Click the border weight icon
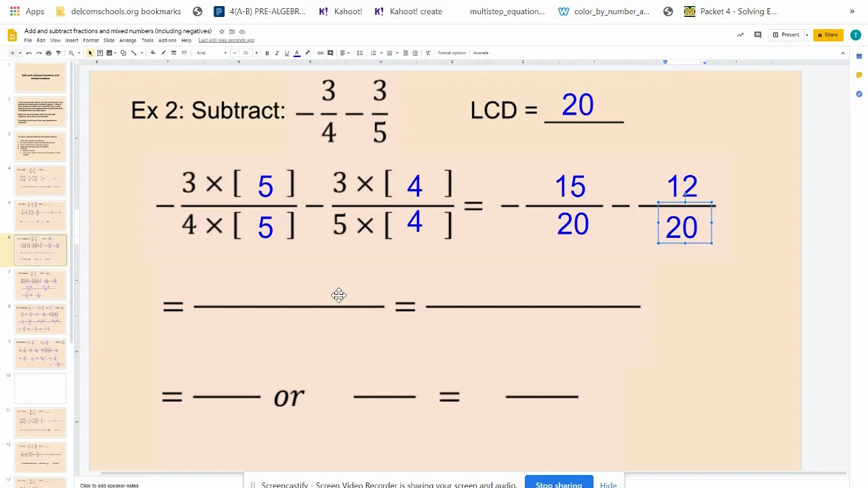Screen dimensions: 868x488 coord(174,53)
